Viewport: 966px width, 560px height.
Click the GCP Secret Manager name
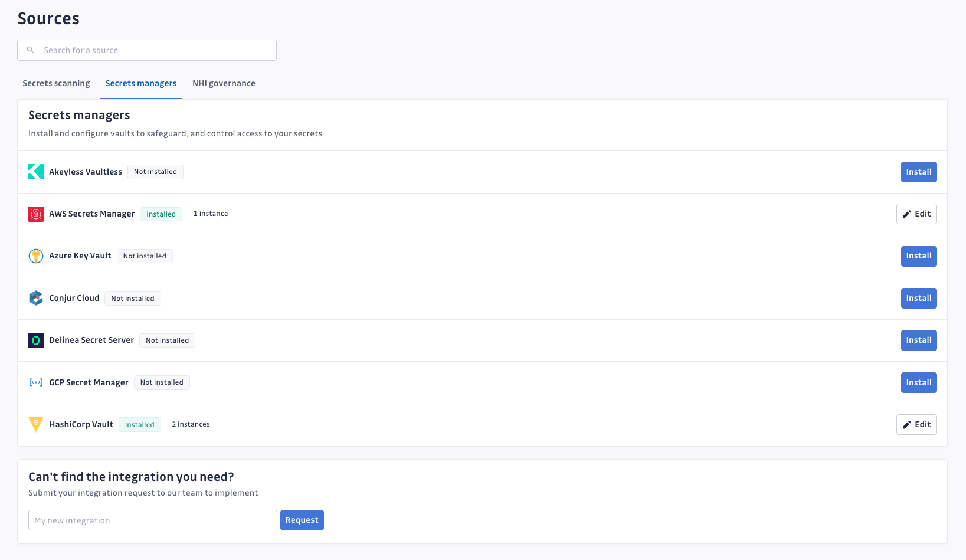click(89, 382)
